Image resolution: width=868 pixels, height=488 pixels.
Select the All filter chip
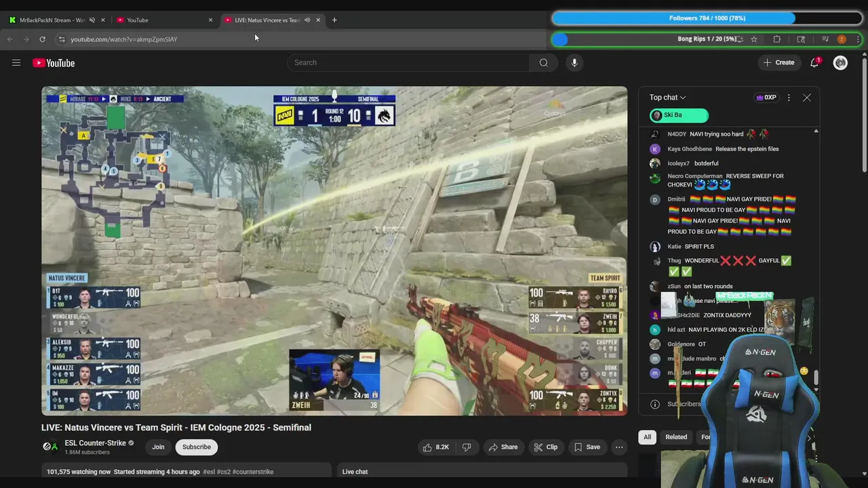point(647,437)
